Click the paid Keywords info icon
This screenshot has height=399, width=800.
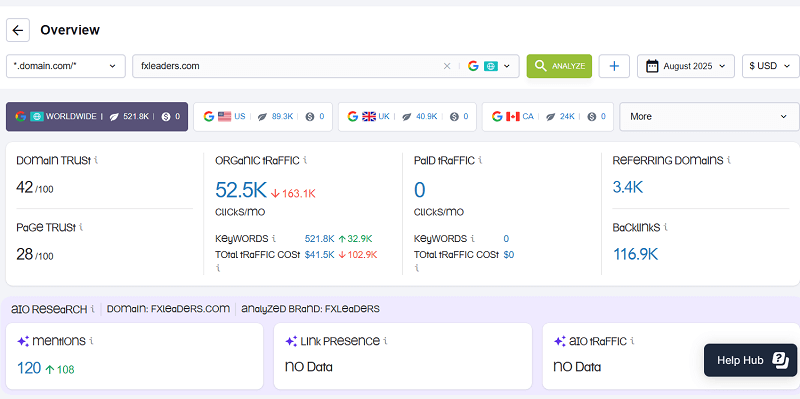point(472,238)
